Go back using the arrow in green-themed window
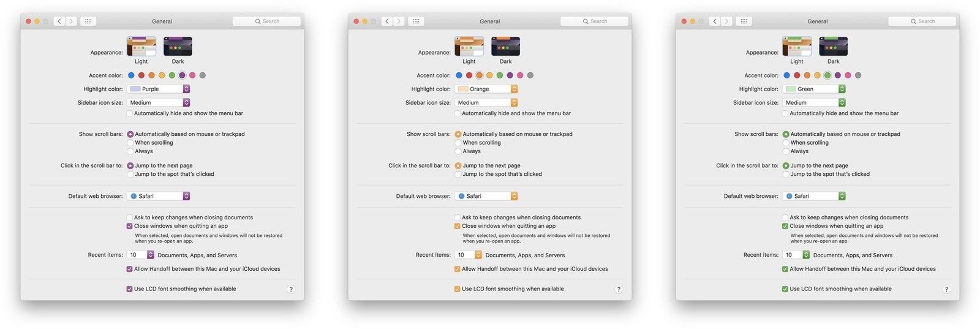 (x=714, y=21)
